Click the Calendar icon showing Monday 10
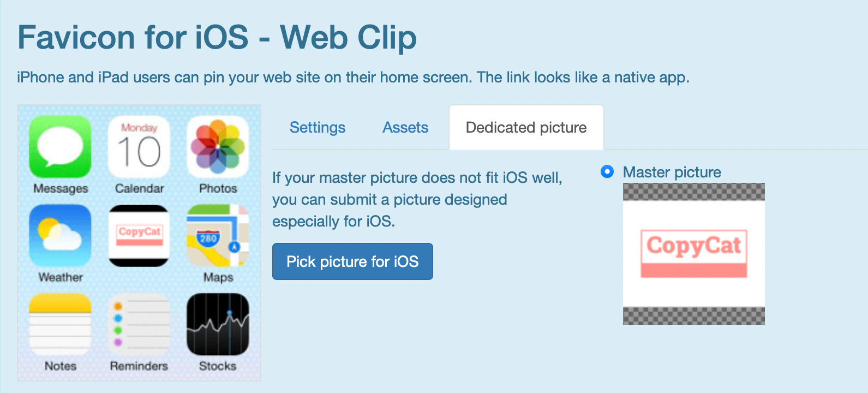868x393 pixels. coord(139,147)
